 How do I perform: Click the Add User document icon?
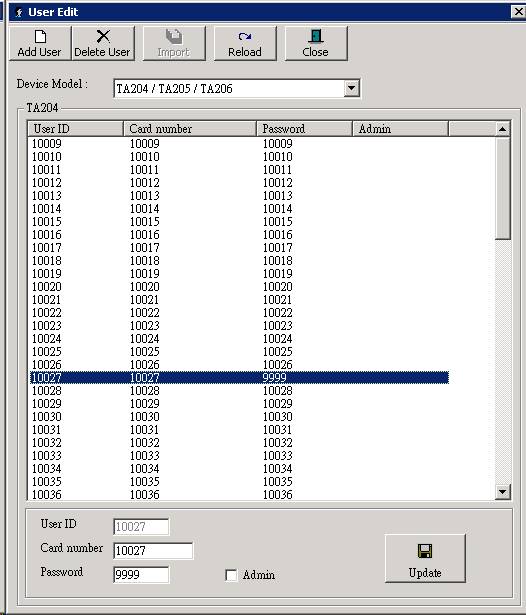(x=40, y=36)
